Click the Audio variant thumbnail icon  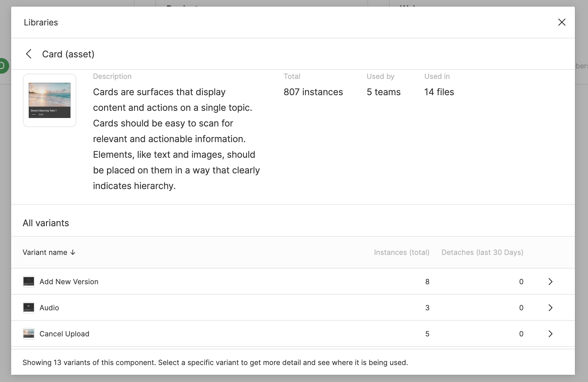coord(29,308)
